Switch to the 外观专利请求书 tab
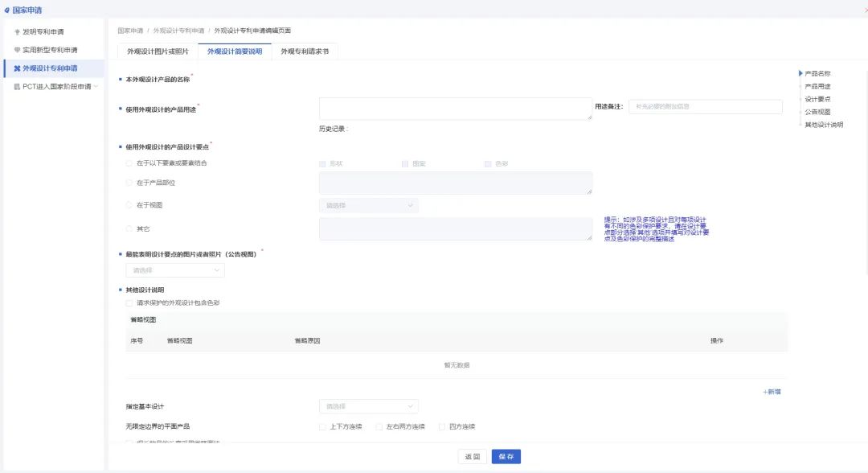The height and width of the screenshot is (473, 868). [x=305, y=51]
